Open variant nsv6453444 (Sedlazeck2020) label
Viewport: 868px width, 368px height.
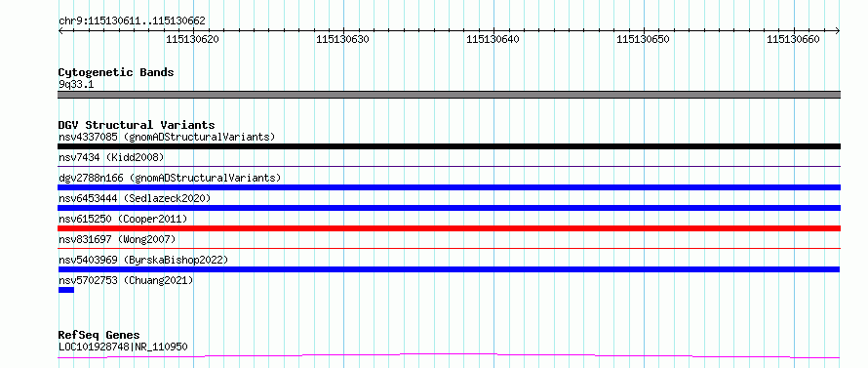click(135, 198)
